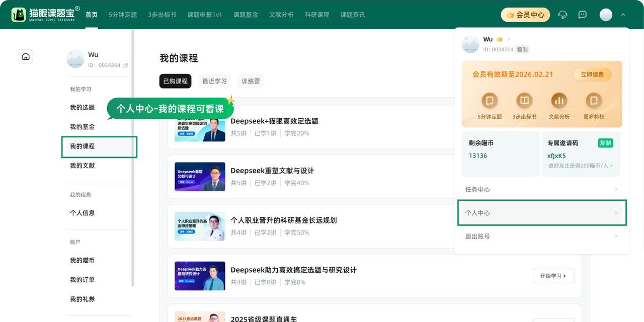Open 科研课程 nav item

pos(317,15)
